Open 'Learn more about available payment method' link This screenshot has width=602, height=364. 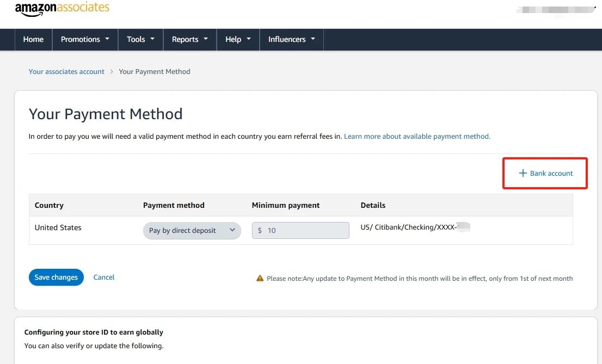tap(417, 136)
